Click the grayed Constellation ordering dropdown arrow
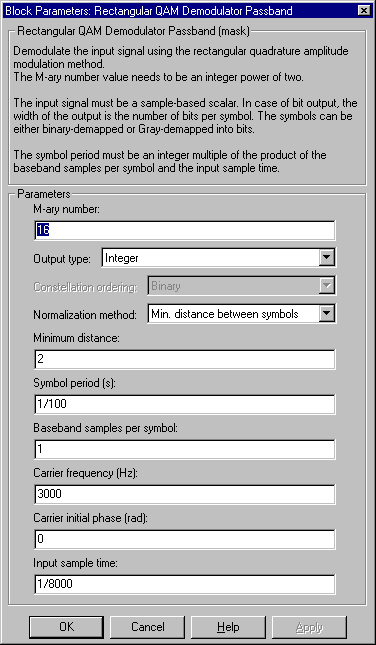The image size is (376, 645). coord(327,286)
